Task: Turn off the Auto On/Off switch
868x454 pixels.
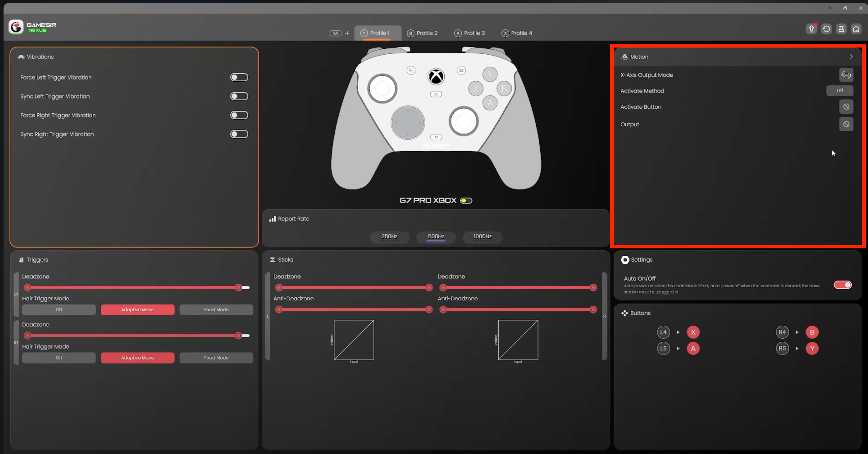Action: [842, 285]
